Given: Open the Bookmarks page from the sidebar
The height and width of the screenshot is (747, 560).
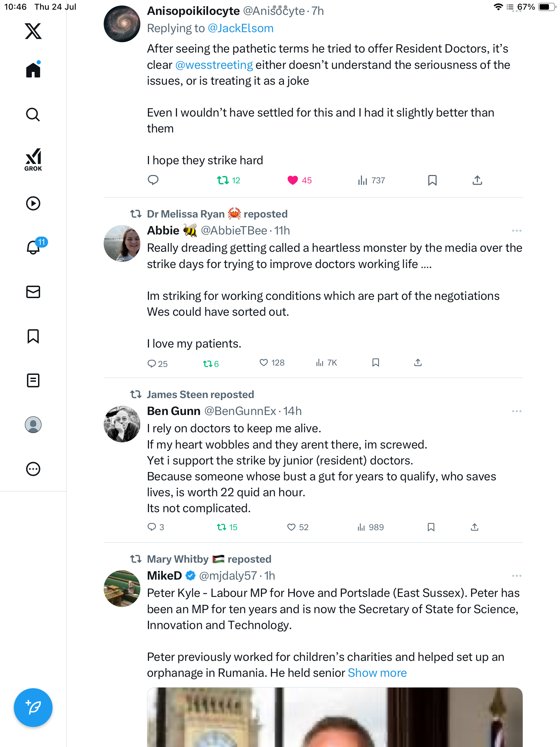Looking at the screenshot, I should coord(33,336).
